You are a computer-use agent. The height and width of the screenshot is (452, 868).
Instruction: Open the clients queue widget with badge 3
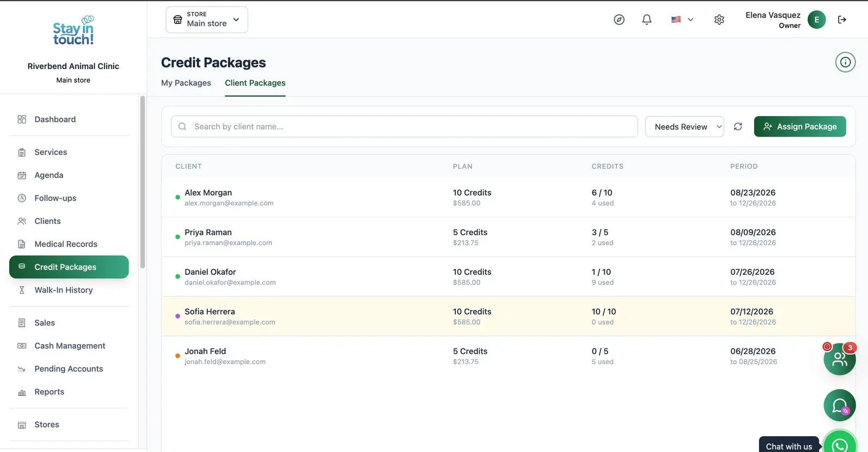(x=840, y=359)
